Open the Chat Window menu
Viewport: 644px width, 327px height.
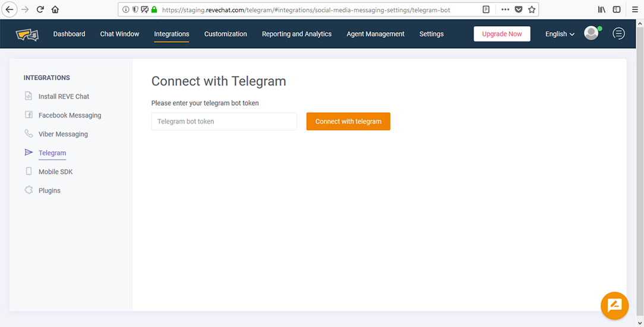(x=119, y=34)
